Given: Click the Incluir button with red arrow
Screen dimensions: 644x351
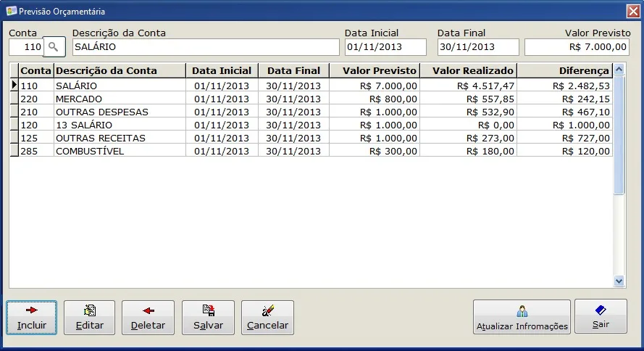Looking at the screenshot, I should tap(32, 318).
